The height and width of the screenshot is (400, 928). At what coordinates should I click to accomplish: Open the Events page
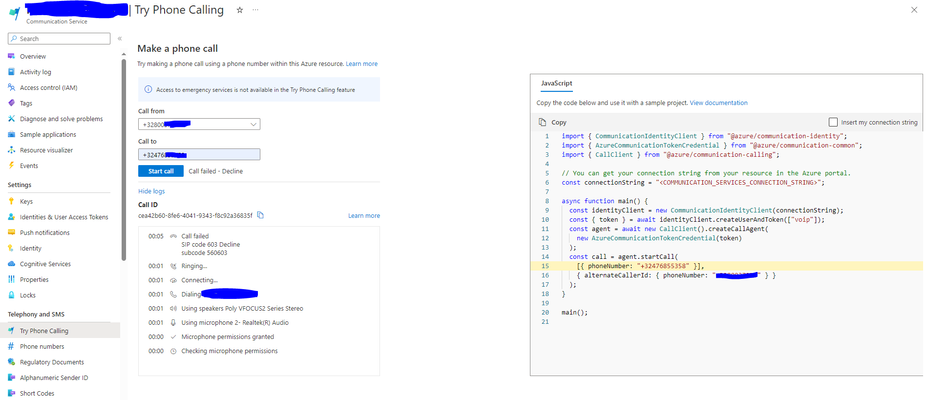[28, 166]
